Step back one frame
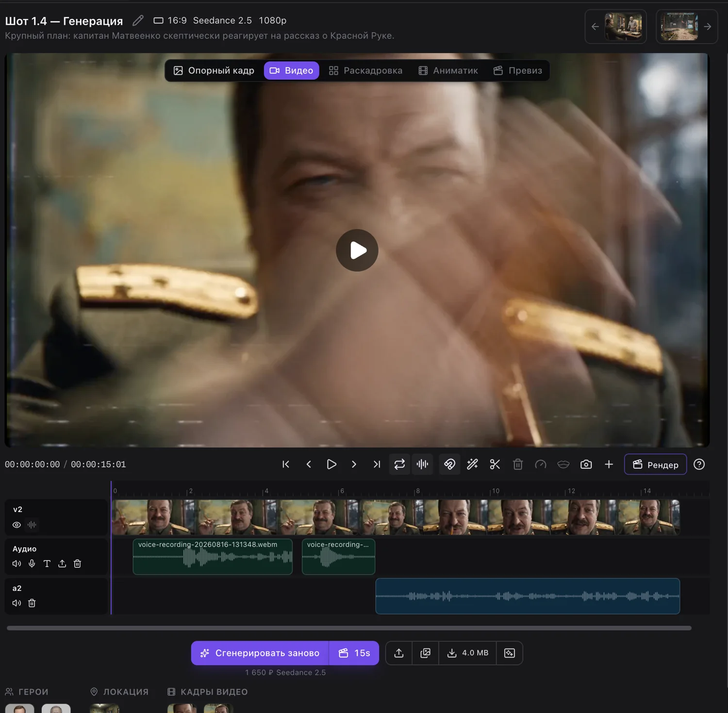This screenshot has width=728, height=713. [309, 464]
